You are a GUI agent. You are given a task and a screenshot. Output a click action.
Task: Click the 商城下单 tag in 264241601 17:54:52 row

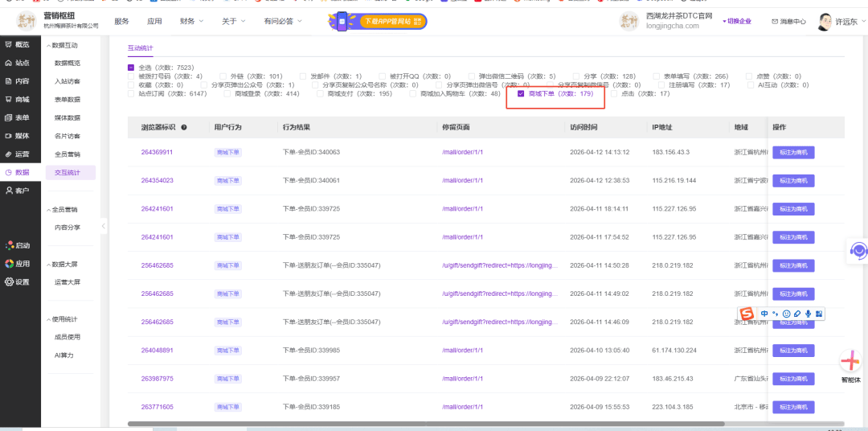228,237
